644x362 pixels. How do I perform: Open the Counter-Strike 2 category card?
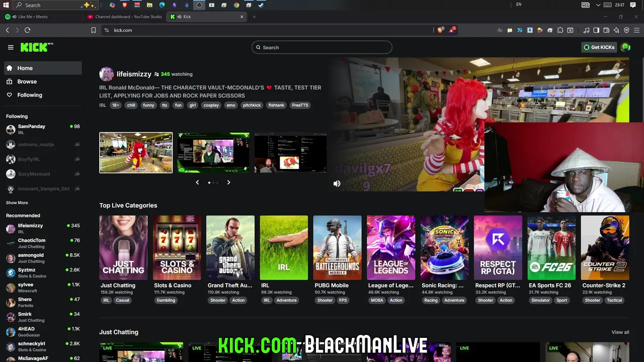pos(605,248)
